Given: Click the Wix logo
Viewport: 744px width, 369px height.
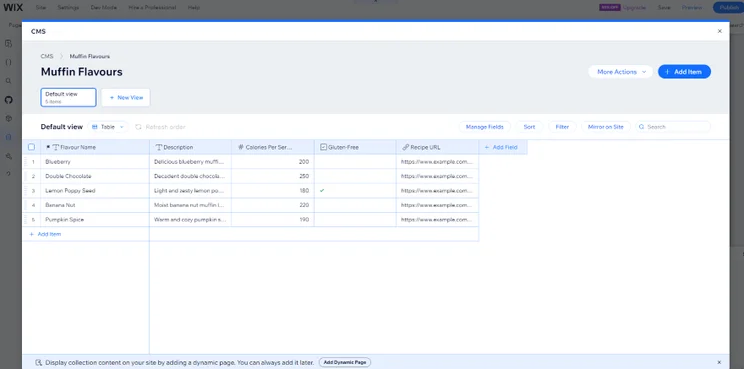Looking at the screenshot, I should click(x=13, y=8).
